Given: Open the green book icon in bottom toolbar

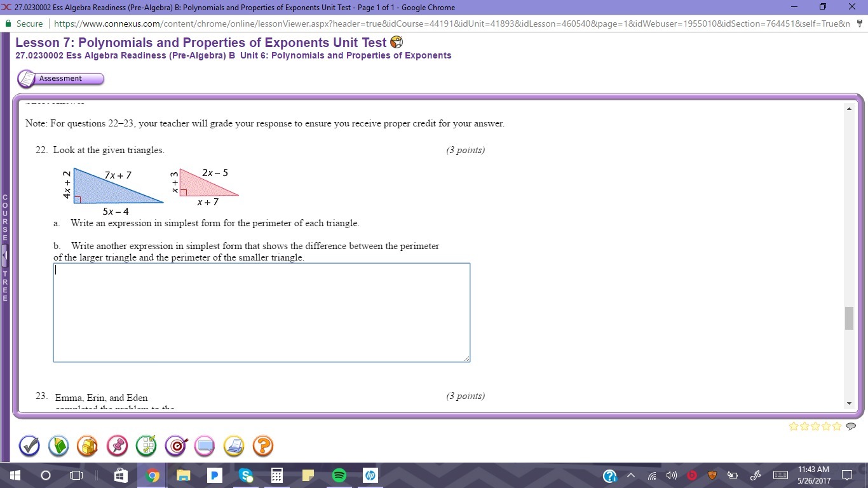Looking at the screenshot, I should [58, 446].
